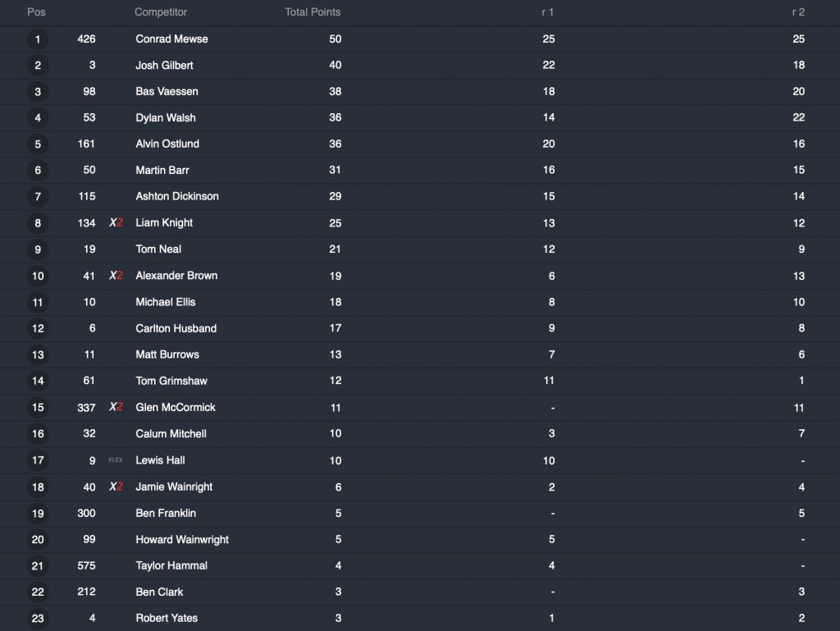Image resolution: width=840 pixels, height=631 pixels.
Task: Click the r 2 column header
Action: point(798,12)
